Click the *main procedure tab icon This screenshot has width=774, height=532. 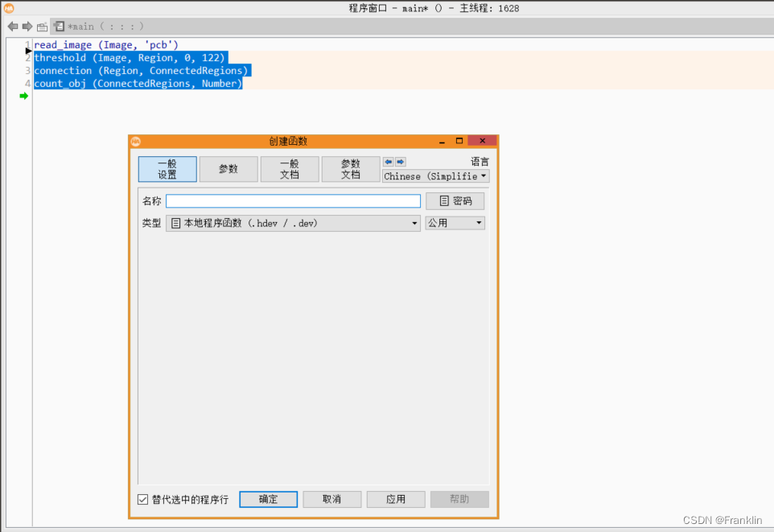click(x=59, y=26)
